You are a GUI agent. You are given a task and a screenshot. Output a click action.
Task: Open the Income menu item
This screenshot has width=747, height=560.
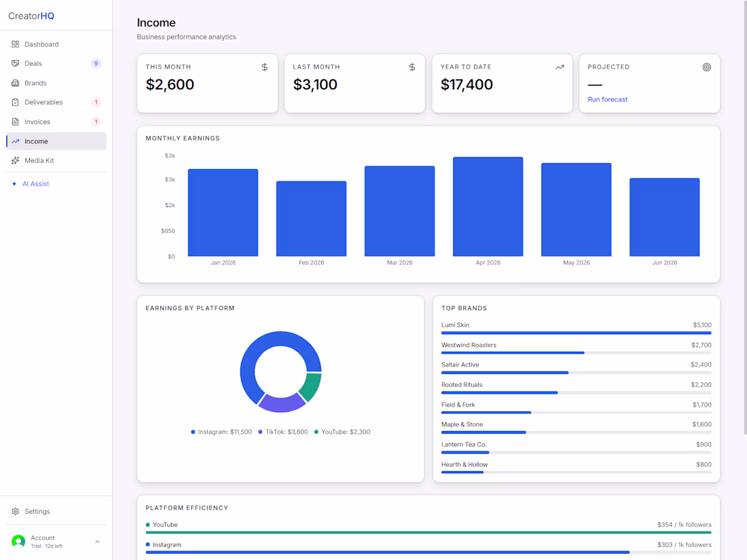(x=56, y=141)
